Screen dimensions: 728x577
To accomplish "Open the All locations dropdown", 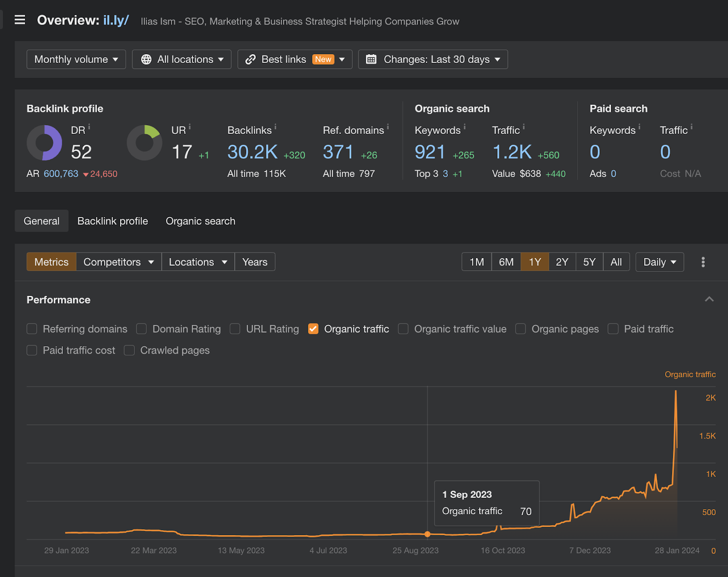I will tap(182, 60).
